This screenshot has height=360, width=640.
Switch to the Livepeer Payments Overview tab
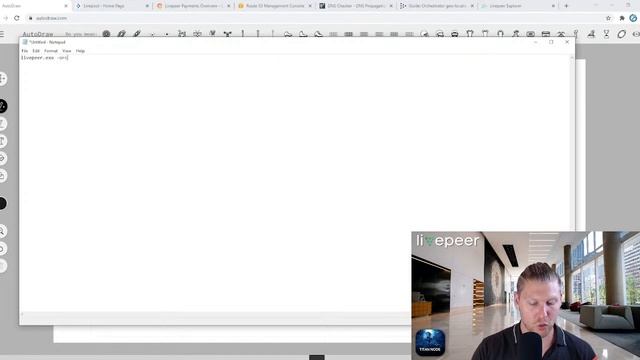[x=193, y=6]
